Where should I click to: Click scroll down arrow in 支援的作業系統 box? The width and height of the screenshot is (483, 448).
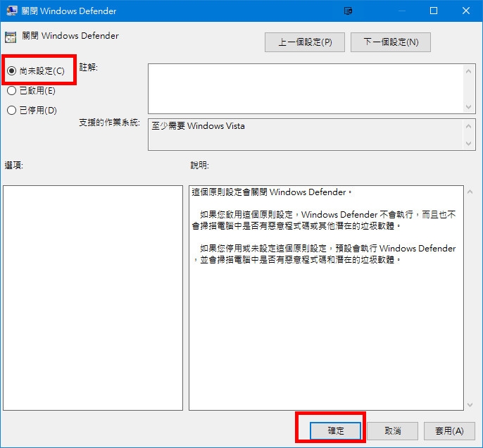tap(468, 144)
